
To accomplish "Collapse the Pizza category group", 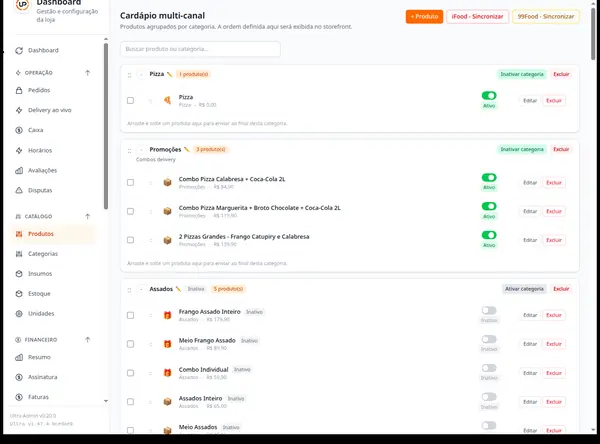I will click(141, 74).
